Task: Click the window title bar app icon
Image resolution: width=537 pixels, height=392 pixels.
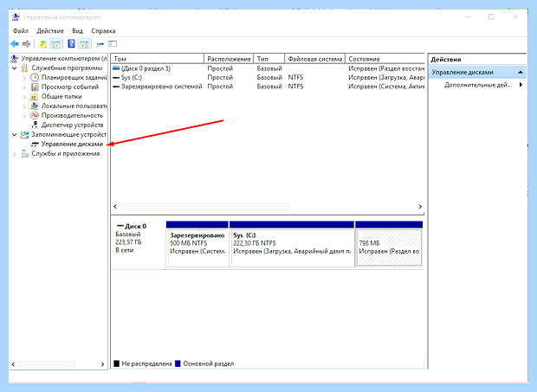Action: point(16,17)
